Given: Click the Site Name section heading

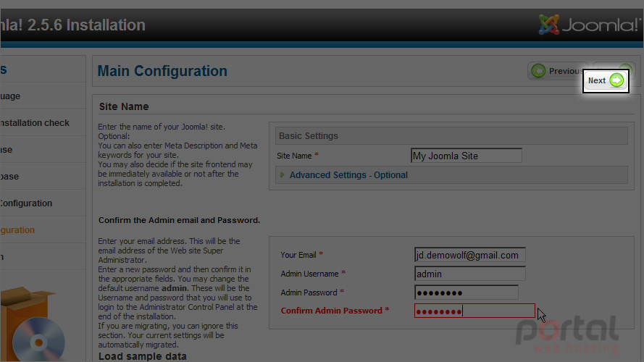Looking at the screenshot, I should [x=124, y=106].
